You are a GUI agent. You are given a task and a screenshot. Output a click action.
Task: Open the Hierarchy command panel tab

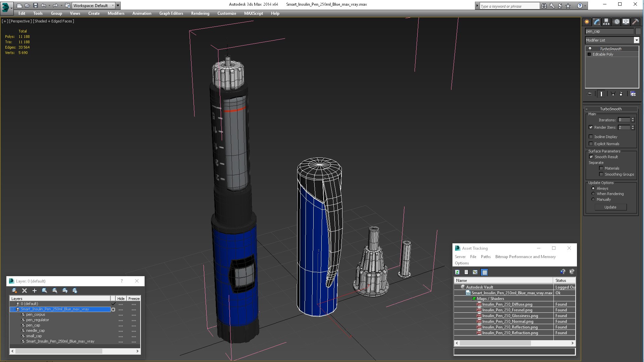tap(606, 22)
